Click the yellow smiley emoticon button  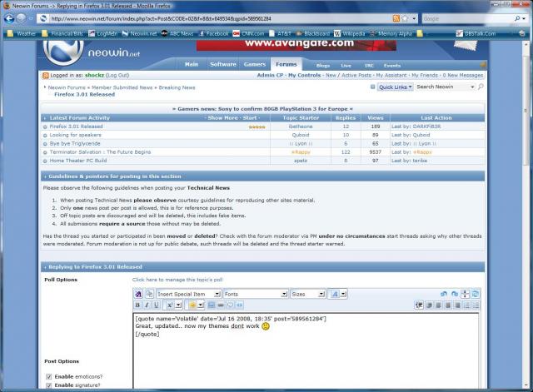coord(192,305)
